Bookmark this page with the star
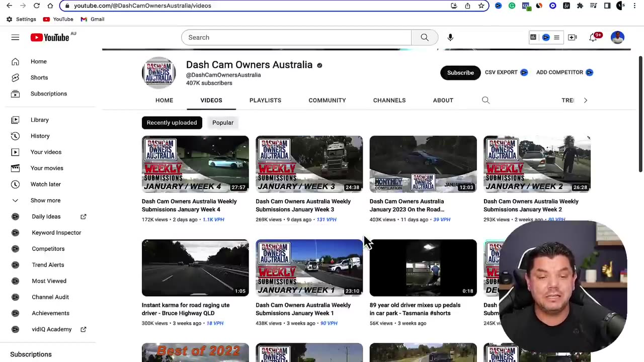 (x=481, y=6)
